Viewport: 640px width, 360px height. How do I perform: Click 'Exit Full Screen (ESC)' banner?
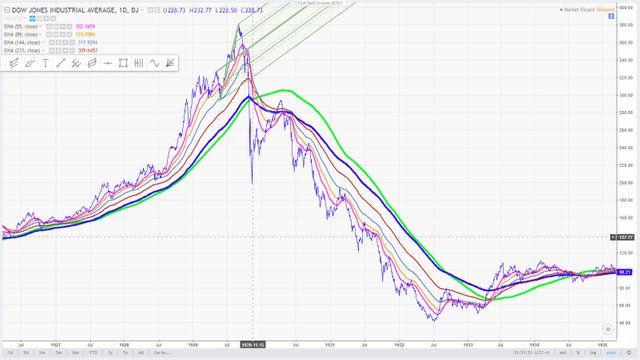[320, 3]
